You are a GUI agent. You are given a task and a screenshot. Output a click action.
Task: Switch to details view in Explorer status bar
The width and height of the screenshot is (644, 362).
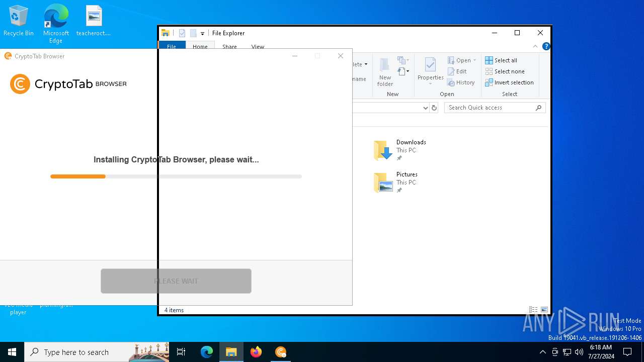(x=533, y=310)
